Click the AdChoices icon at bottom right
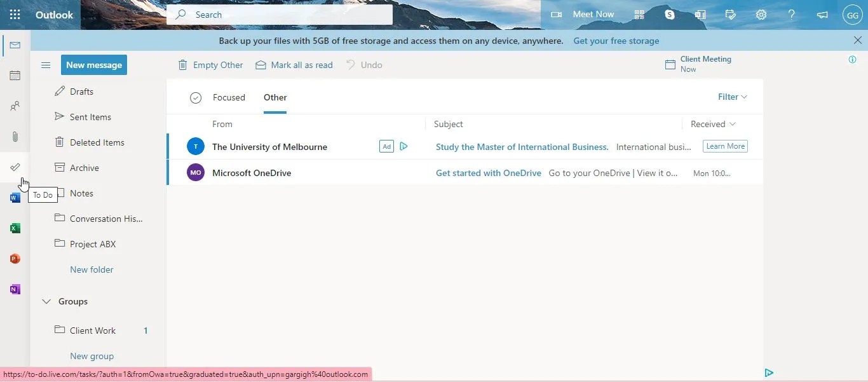 [769, 373]
